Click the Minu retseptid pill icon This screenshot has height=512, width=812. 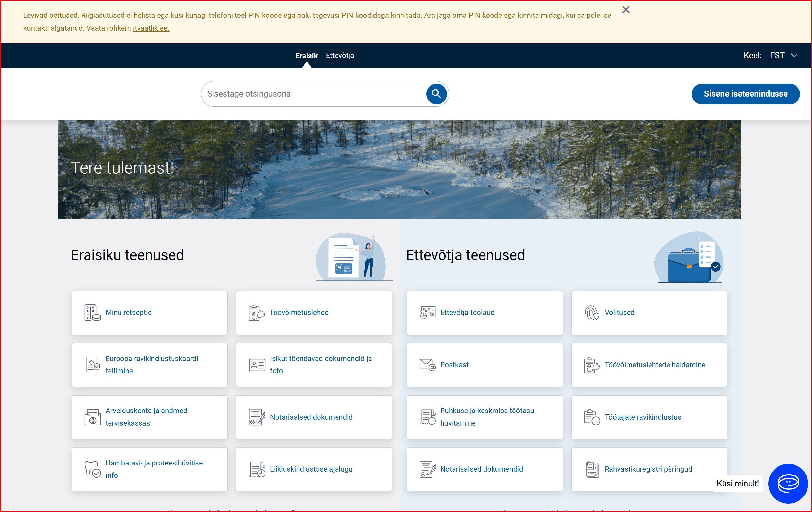tap(92, 313)
